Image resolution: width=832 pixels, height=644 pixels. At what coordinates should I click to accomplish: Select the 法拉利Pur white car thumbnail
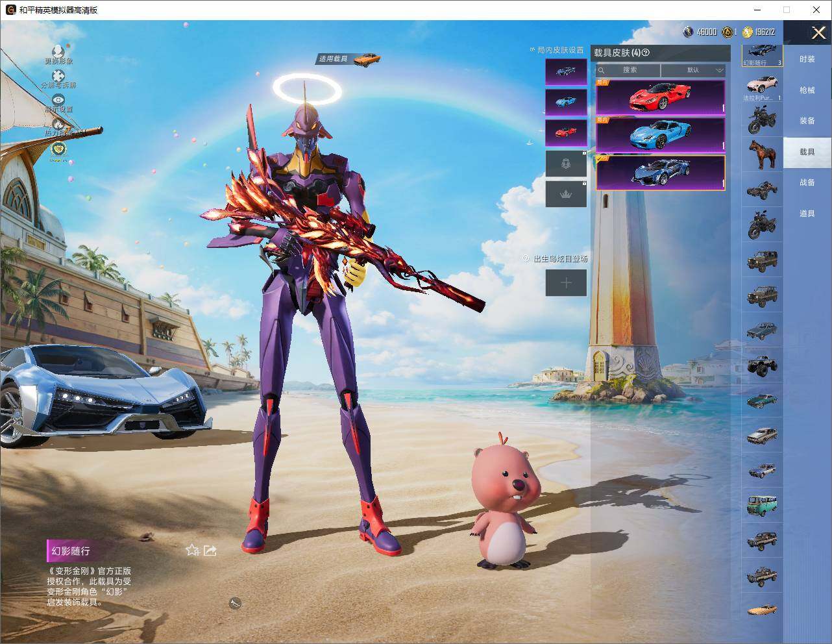761,85
